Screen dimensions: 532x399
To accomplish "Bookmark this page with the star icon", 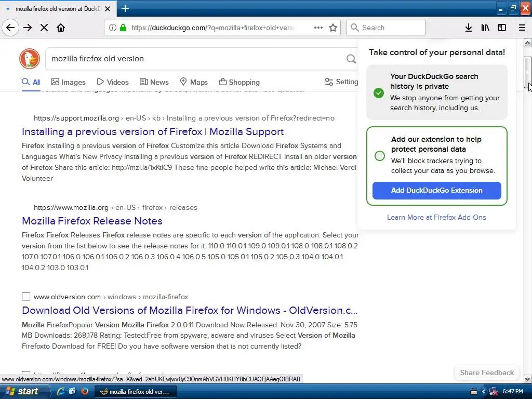I will [x=333, y=28].
